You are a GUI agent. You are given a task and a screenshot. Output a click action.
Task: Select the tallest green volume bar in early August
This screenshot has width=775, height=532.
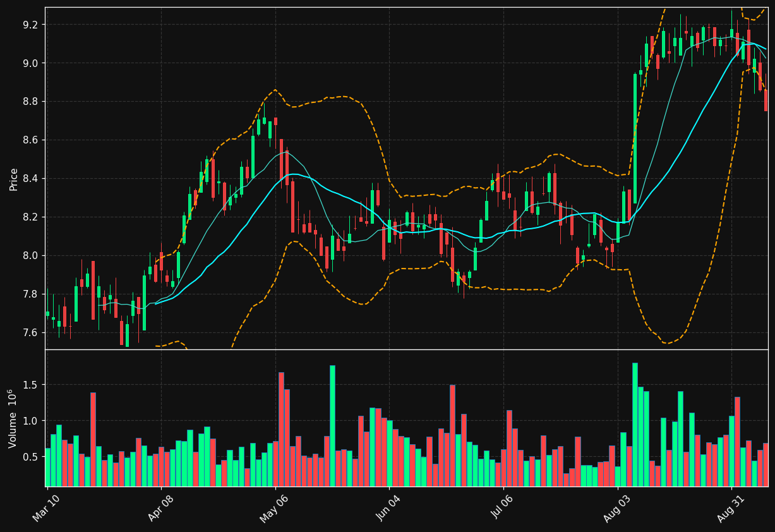click(635, 425)
